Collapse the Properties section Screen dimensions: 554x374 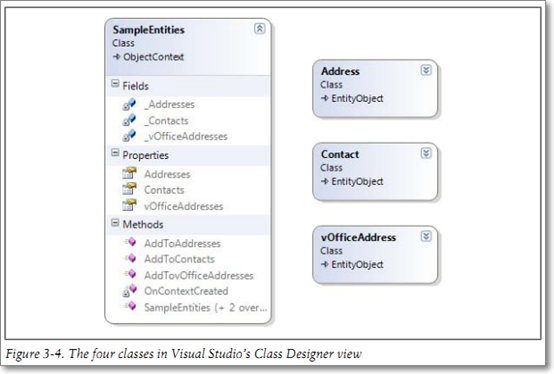coord(115,153)
